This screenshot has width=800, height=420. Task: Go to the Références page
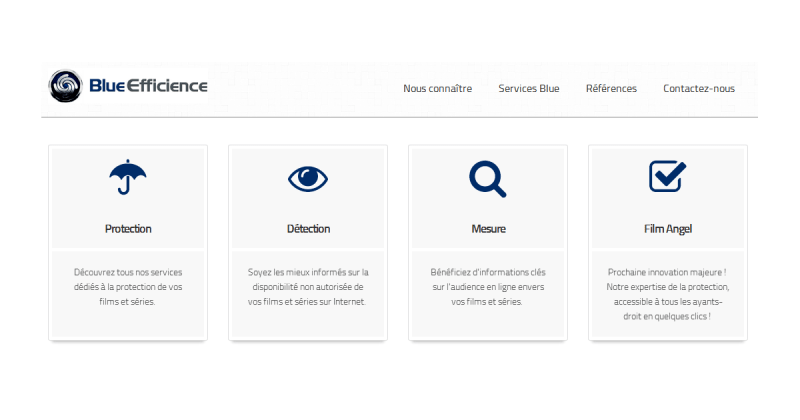[611, 88]
